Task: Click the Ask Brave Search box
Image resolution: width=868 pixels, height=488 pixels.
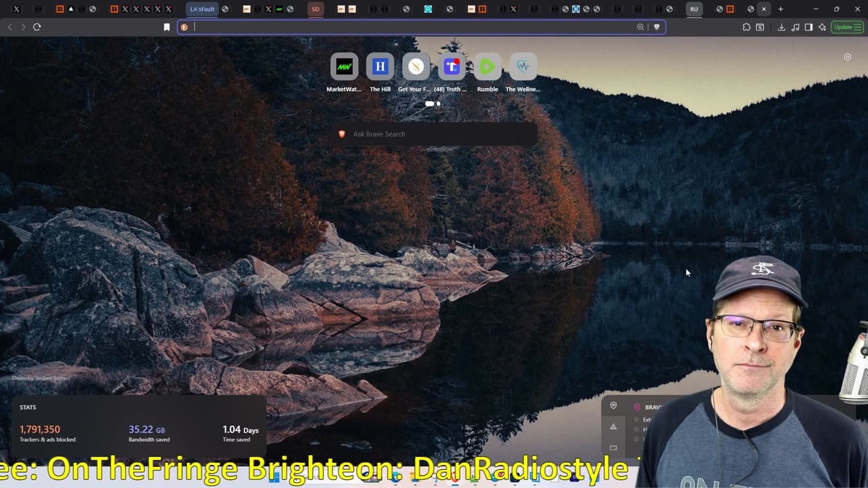Action: click(x=435, y=134)
